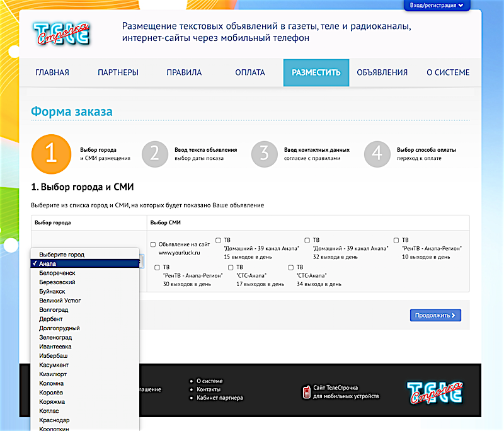Click step 4 grey circle

[377, 154]
